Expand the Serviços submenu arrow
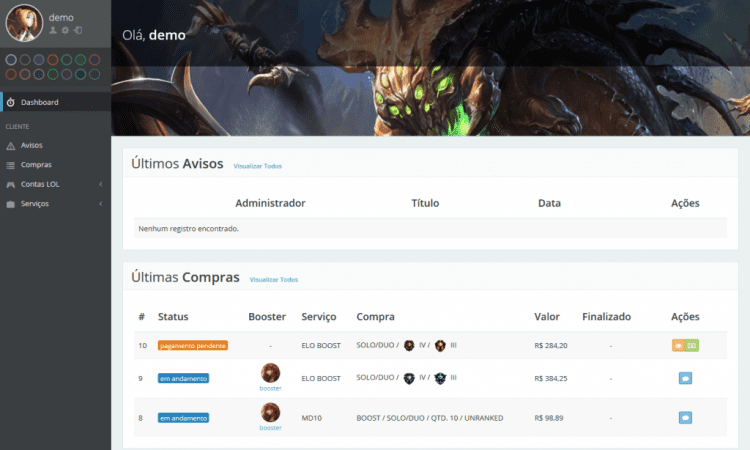The height and width of the screenshot is (450, 750). (100, 204)
